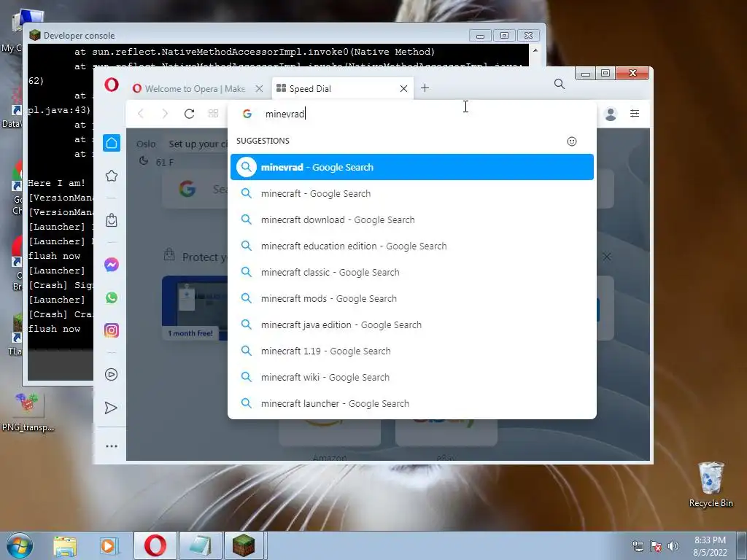
Task: Open the tab search magnifier icon
Action: click(560, 85)
